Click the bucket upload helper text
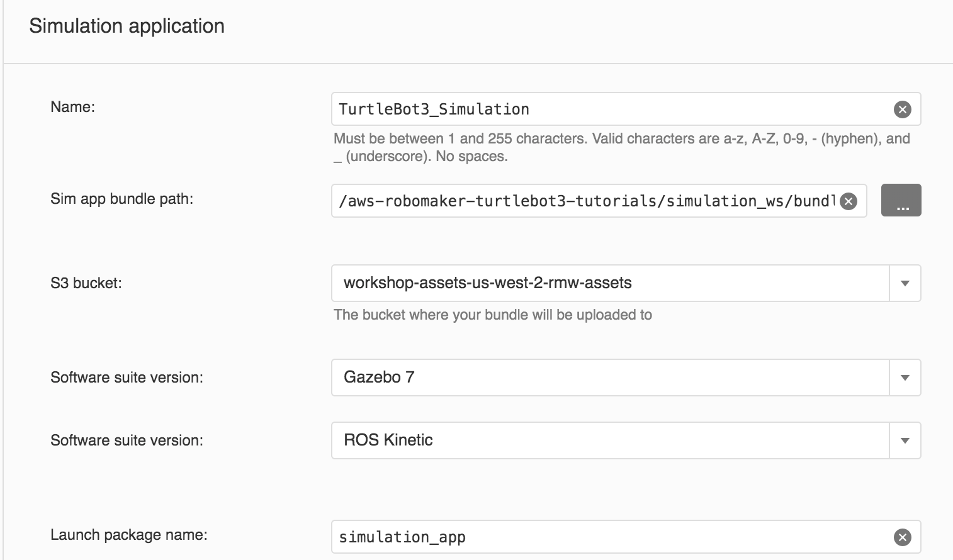The image size is (953, 560). coord(492,315)
